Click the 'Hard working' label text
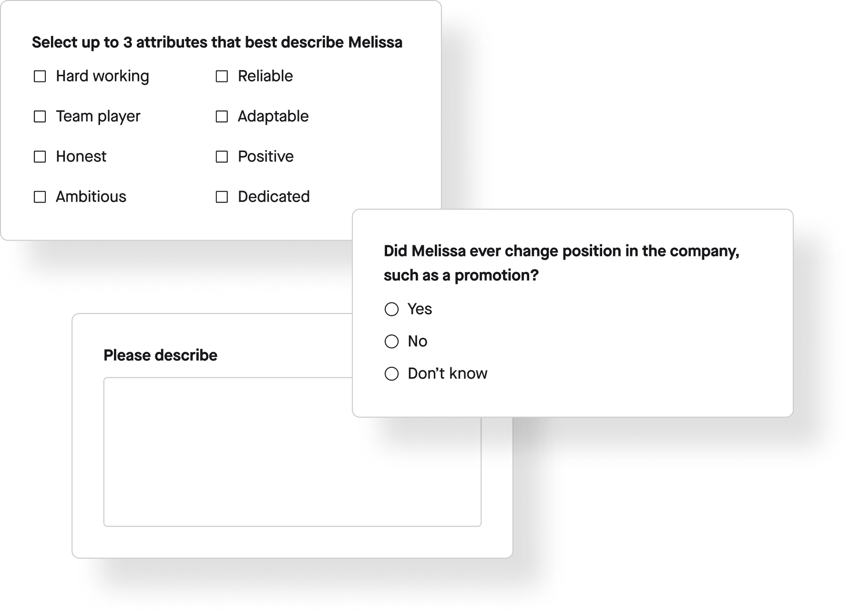The height and width of the screenshot is (616, 851). [103, 76]
